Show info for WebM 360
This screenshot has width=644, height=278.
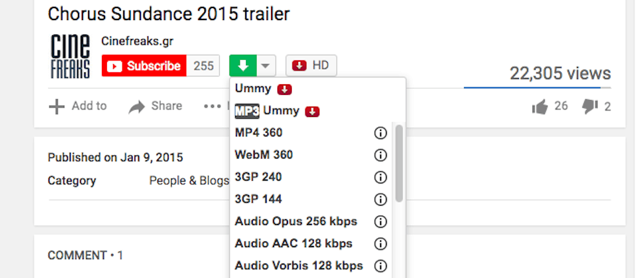coord(380,155)
